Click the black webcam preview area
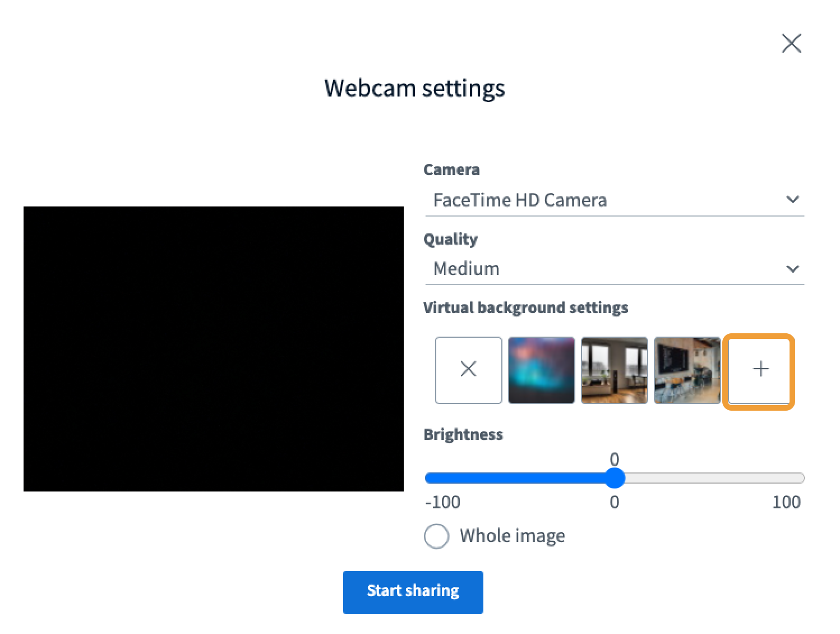 pyautogui.click(x=213, y=348)
